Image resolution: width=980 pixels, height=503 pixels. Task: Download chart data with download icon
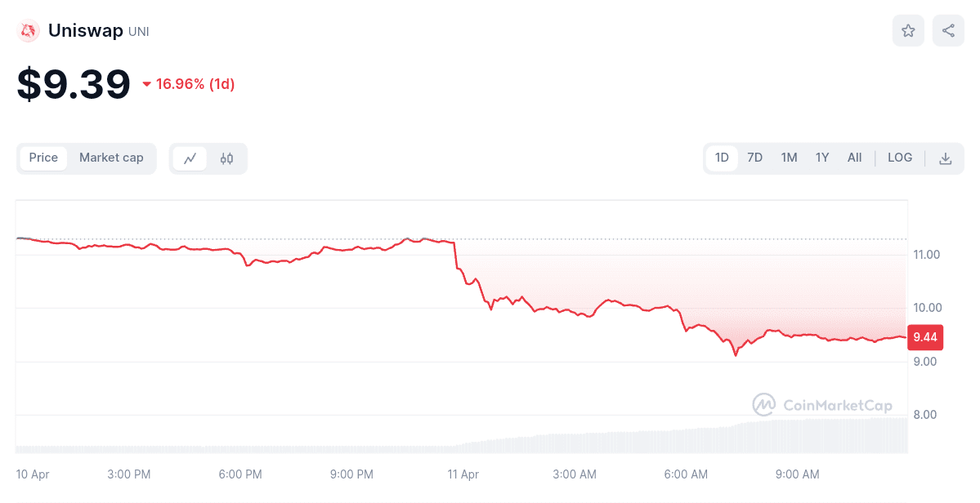[946, 158]
